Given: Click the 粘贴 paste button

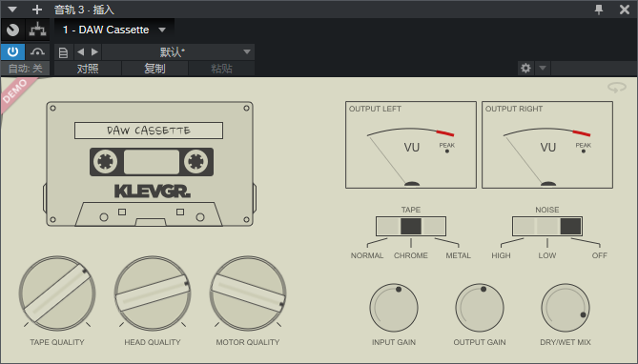Looking at the screenshot, I should pos(222,69).
